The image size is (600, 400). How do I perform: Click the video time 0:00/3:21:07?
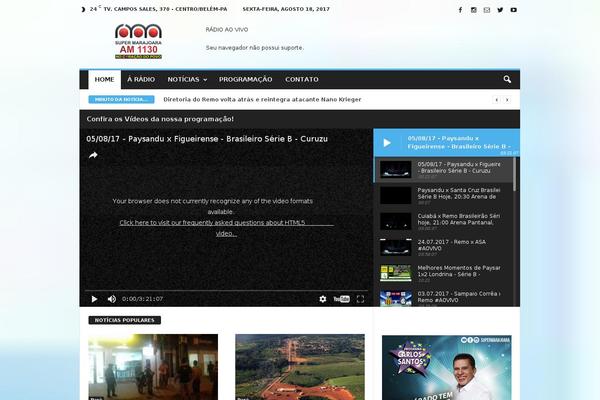(142, 299)
